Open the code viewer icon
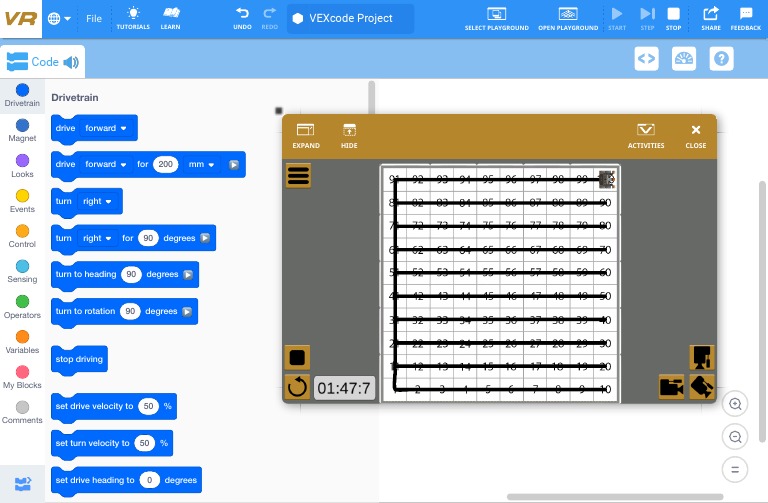The height and width of the screenshot is (503, 768). tap(647, 59)
